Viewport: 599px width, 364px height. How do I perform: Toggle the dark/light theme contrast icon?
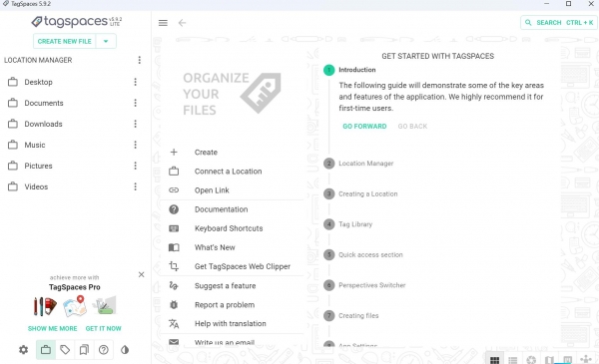(x=125, y=349)
